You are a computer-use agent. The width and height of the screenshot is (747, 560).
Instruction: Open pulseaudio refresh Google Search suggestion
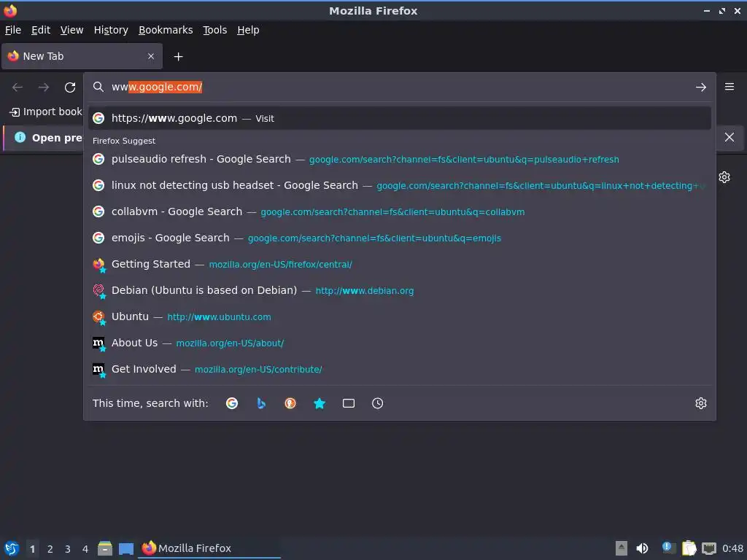[399, 159]
